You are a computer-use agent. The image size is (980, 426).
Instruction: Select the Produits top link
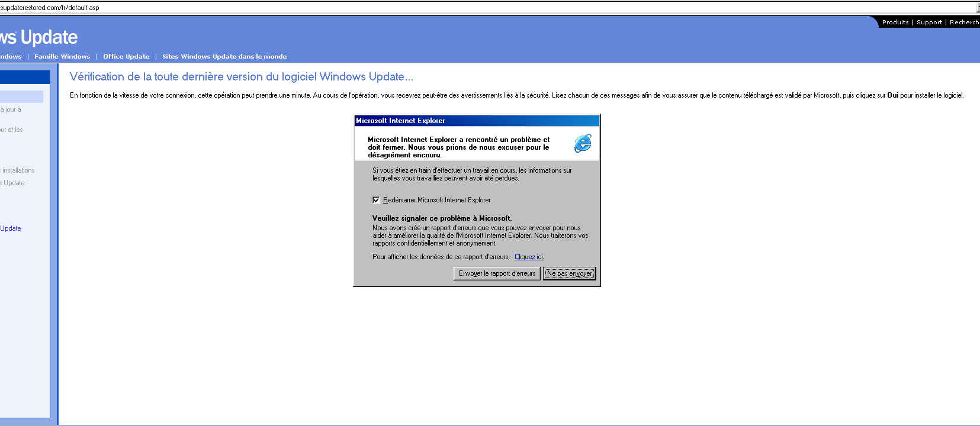(895, 22)
